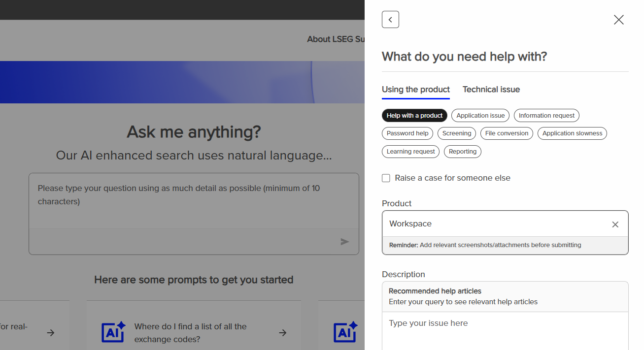Choose the File conversion category
This screenshot has width=644, height=350.
[x=507, y=133]
